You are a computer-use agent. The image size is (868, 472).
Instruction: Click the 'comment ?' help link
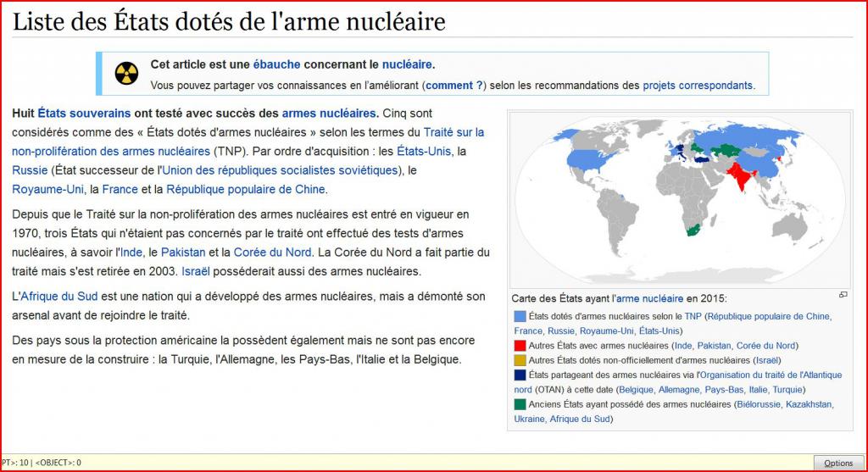click(x=454, y=86)
